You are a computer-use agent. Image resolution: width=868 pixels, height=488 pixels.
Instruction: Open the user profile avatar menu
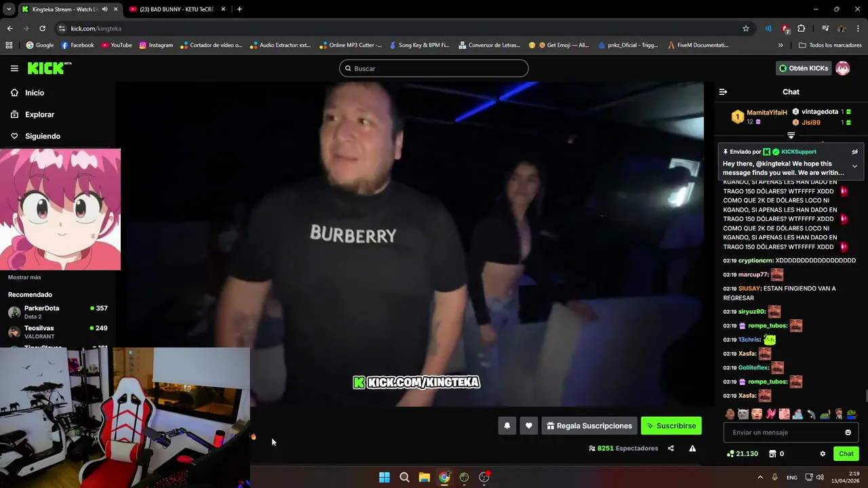click(842, 68)
